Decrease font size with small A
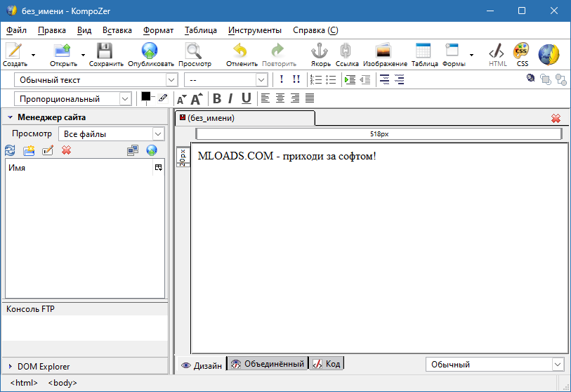The image size is (571, 392). tap(181, 99)
